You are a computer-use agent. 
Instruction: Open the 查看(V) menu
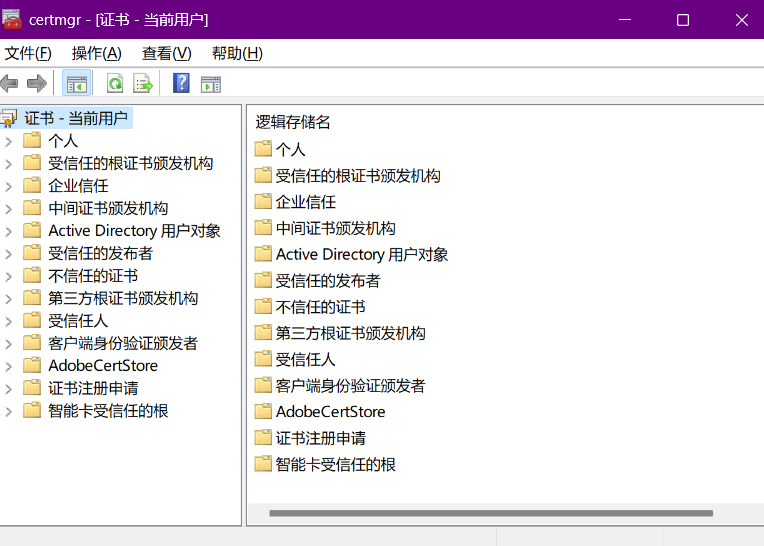(166, 53)
